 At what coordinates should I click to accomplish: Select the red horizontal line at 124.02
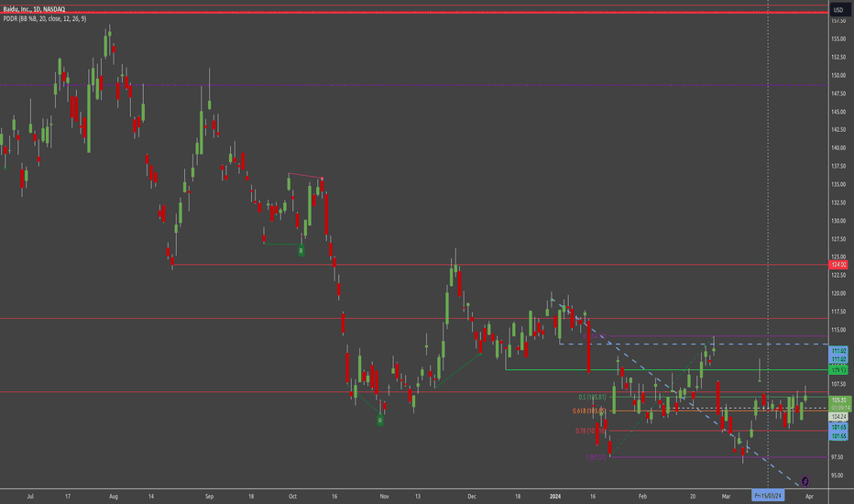pyautogui.click(x=500, y=265)
